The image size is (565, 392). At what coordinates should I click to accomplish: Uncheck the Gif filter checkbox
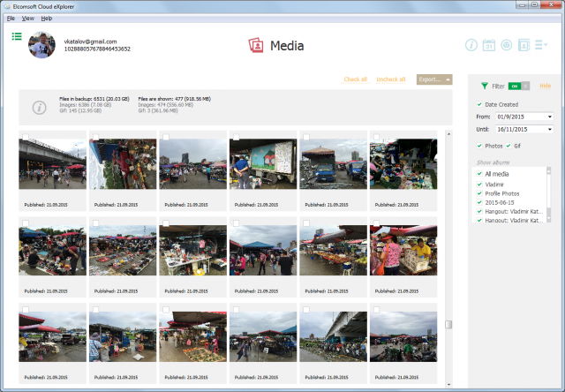point(507,145)
